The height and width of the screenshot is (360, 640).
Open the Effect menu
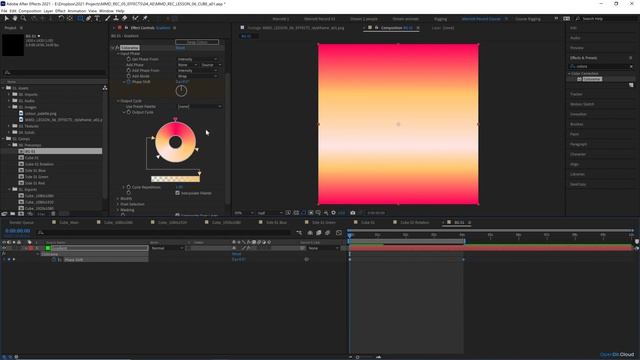60,11
